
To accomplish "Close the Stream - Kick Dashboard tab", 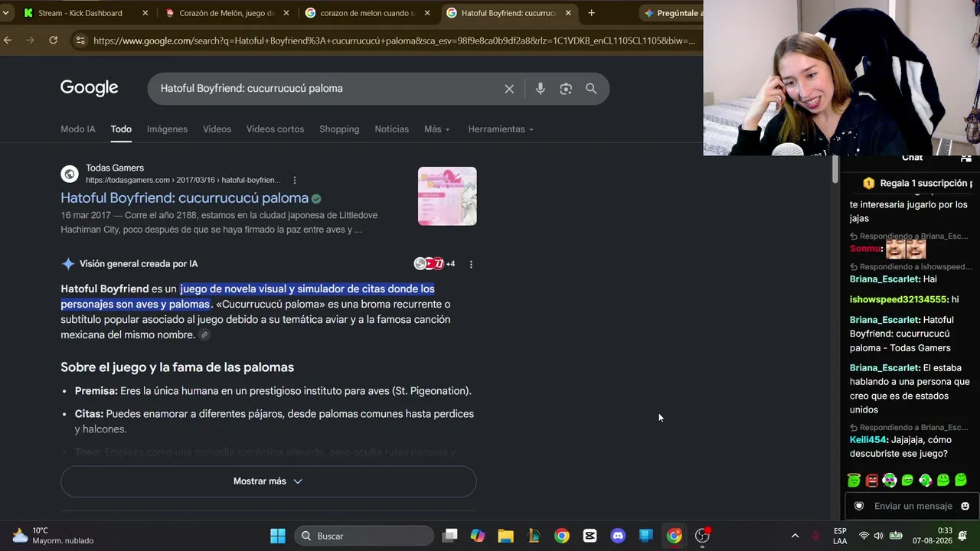I will click(145, 13).
